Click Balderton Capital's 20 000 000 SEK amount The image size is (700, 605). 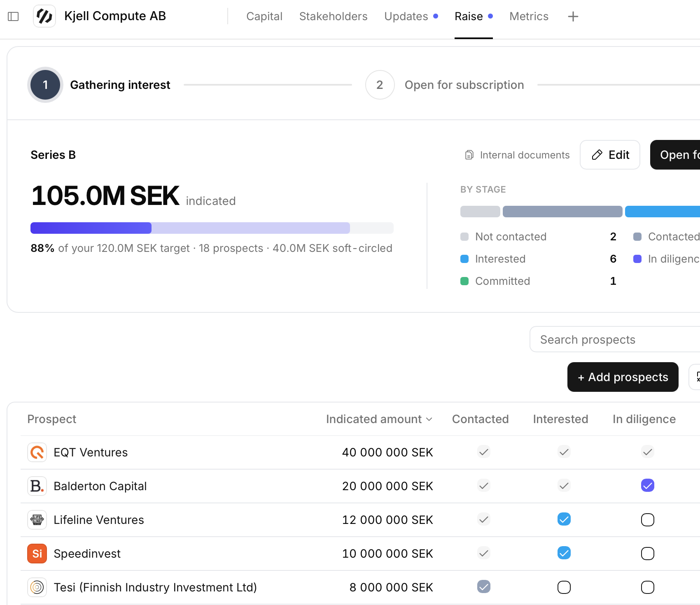pyautogui.click(x=387, y=486)
